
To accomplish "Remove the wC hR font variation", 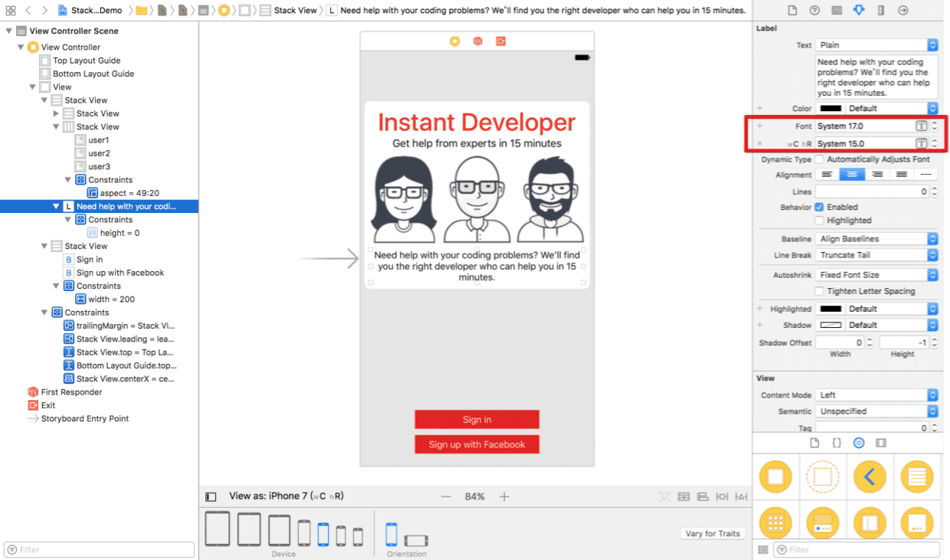I will pyautogui.click(x=760, y=144).
